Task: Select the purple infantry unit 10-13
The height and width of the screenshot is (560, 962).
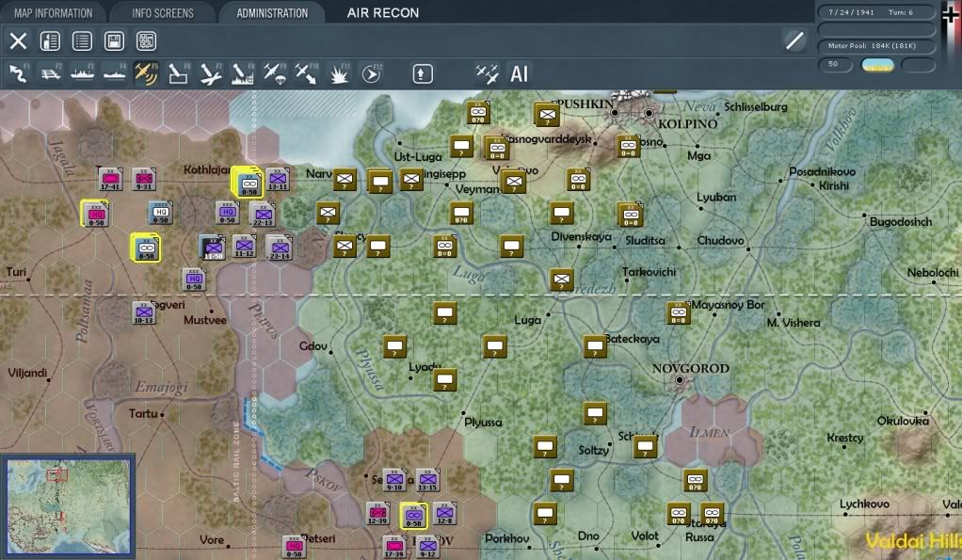Action: pyautogui.click(x=144, y=312)
